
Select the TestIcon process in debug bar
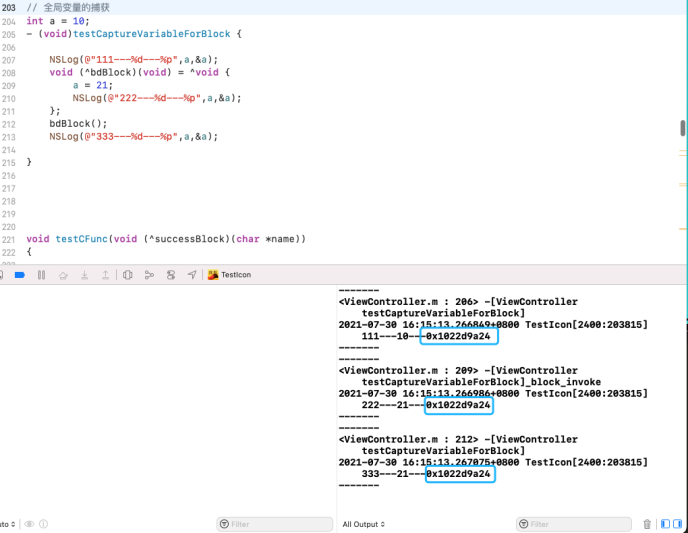[x=229, y=275]
